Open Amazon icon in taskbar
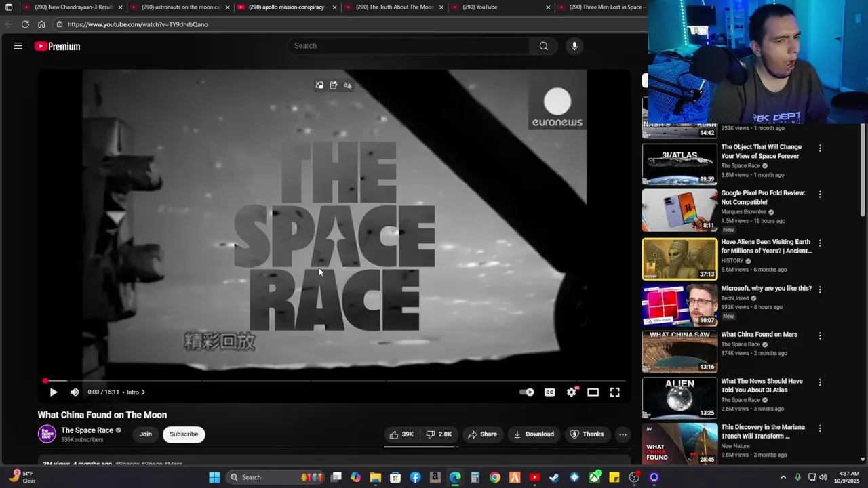Image resolution: width=868 pixels, height=488 pixels. pyautogui.click(x=435, y=477)
